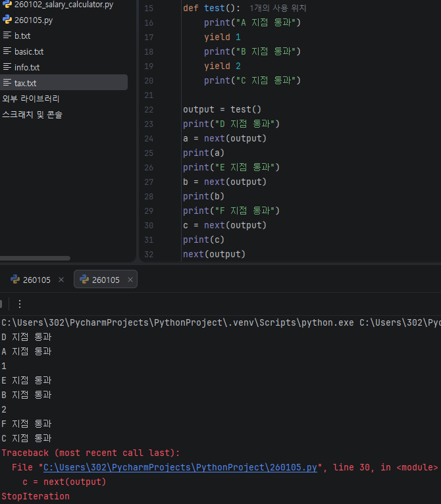Open info.txt from the file list
This screenshot has height=504, width=441.
pos(27,68)
